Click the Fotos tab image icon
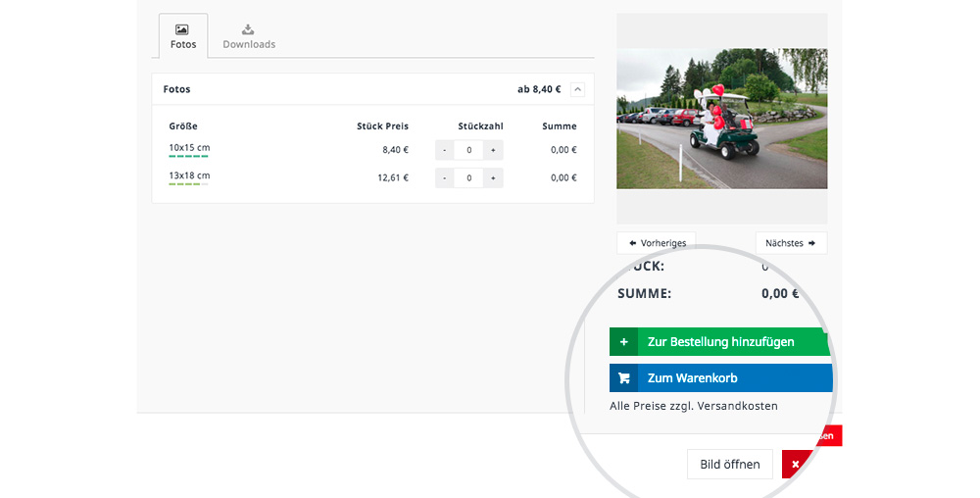Image resolution: width=980 pixels, height=498 pixels. [x=182, y=29]
